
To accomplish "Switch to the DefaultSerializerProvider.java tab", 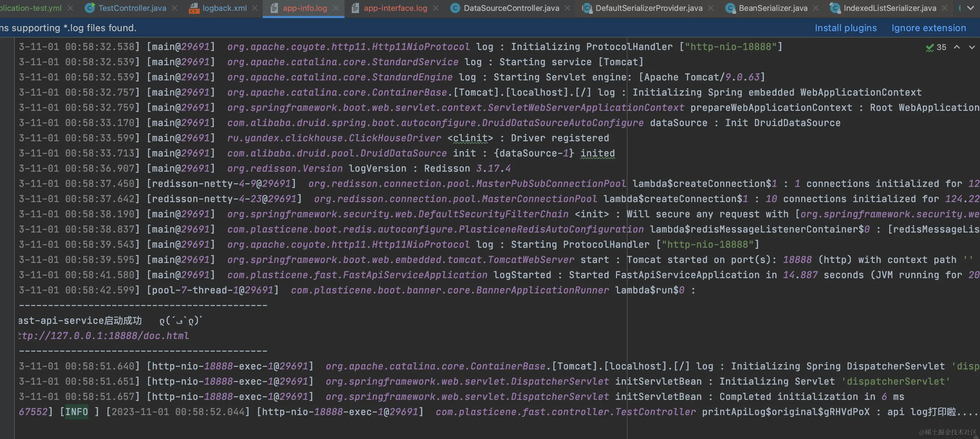I will point(649,8).
